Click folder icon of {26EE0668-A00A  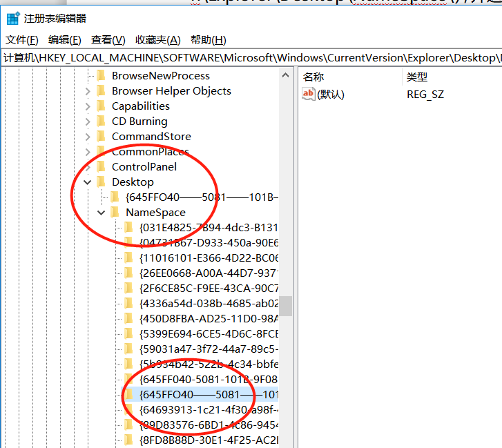click(128, 273)
